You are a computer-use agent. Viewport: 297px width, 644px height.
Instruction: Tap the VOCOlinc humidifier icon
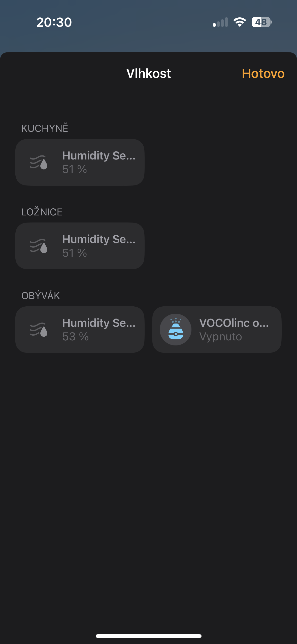click(x=176, y=330)
